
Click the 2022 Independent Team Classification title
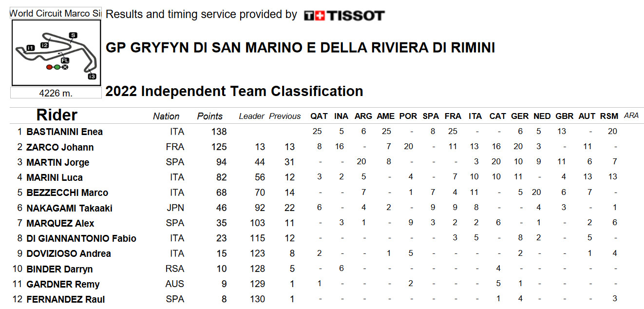[234, 91]
